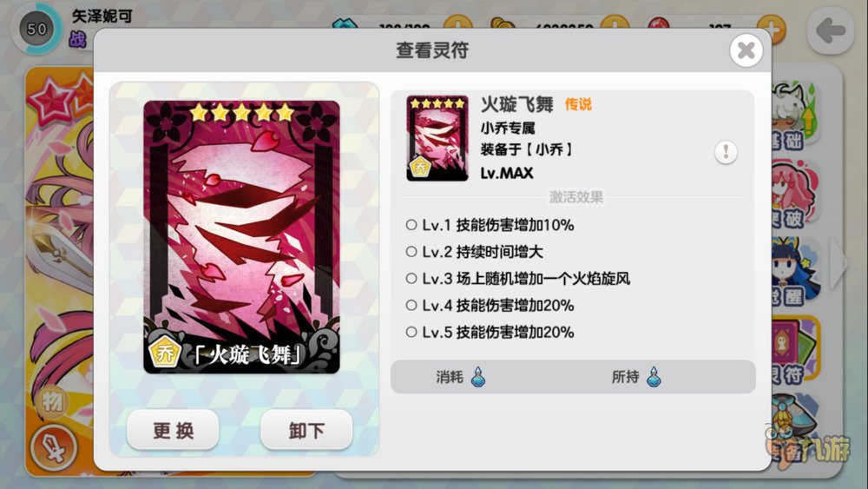Screen dimensions: 868x489
Task: Open the 突破 side menu icon
Action: (793, 195)
